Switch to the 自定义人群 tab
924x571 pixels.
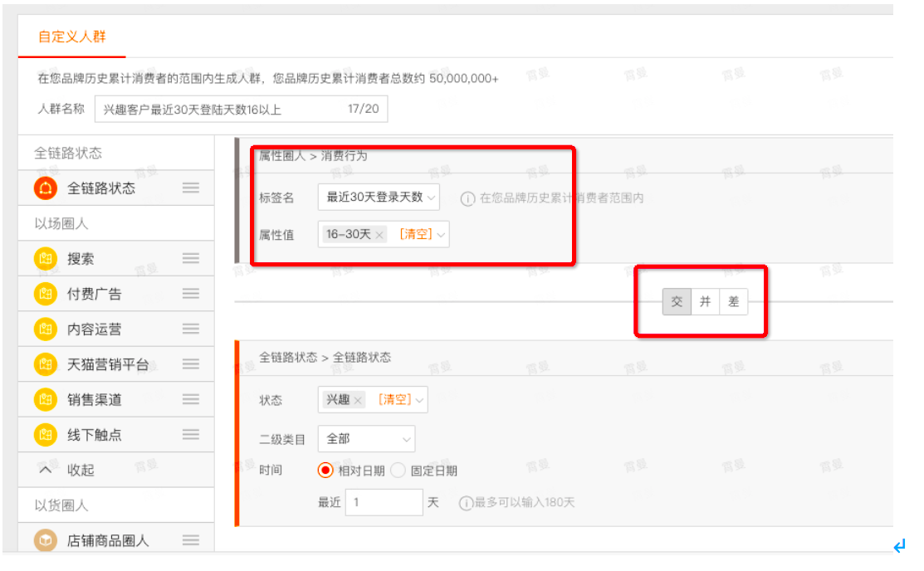click(72, 37)
